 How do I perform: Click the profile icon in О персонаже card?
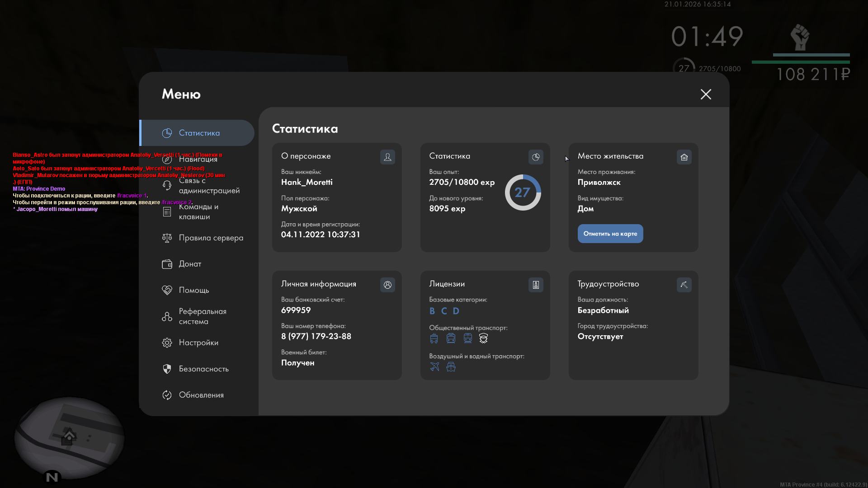387,157
